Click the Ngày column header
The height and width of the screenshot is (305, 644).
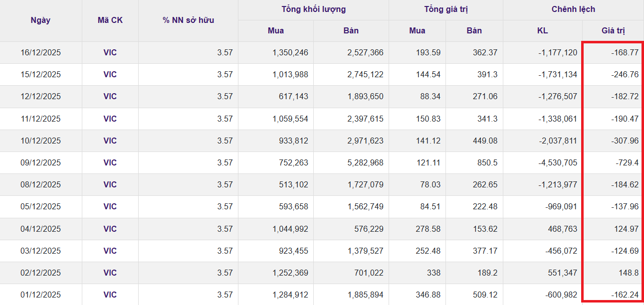[40, 20]
